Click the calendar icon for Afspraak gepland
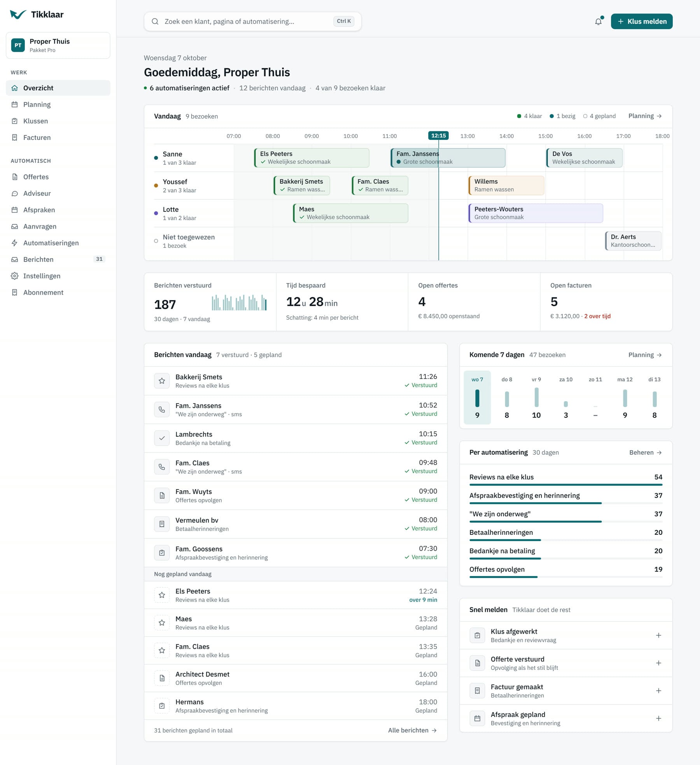 pyautogui.click(x=477, y=718)
